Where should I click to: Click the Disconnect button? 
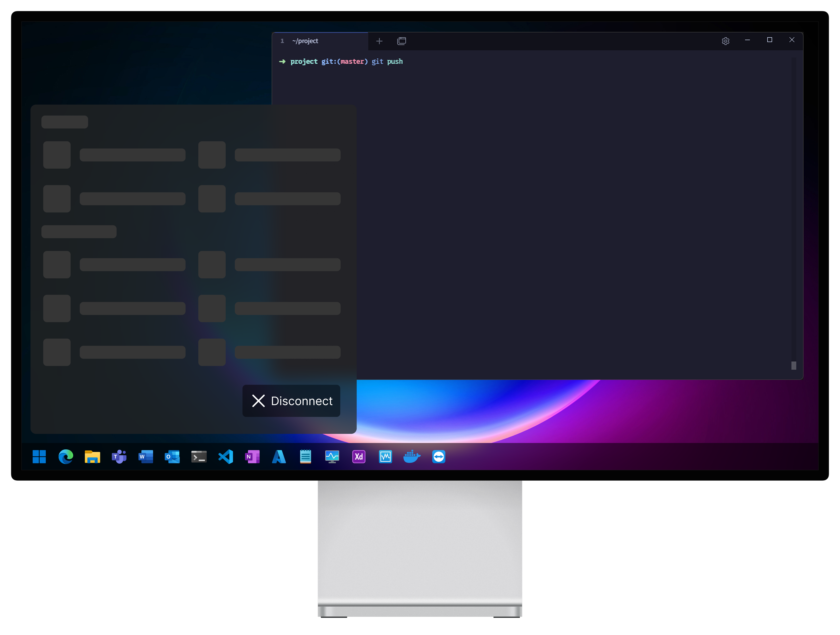pyautogui.click(x=291, y=400)
